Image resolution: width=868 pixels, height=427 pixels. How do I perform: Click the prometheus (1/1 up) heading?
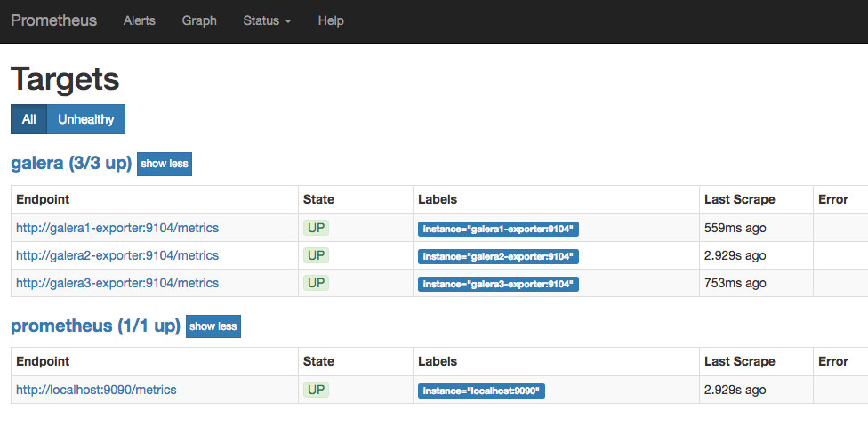(96, 326)
